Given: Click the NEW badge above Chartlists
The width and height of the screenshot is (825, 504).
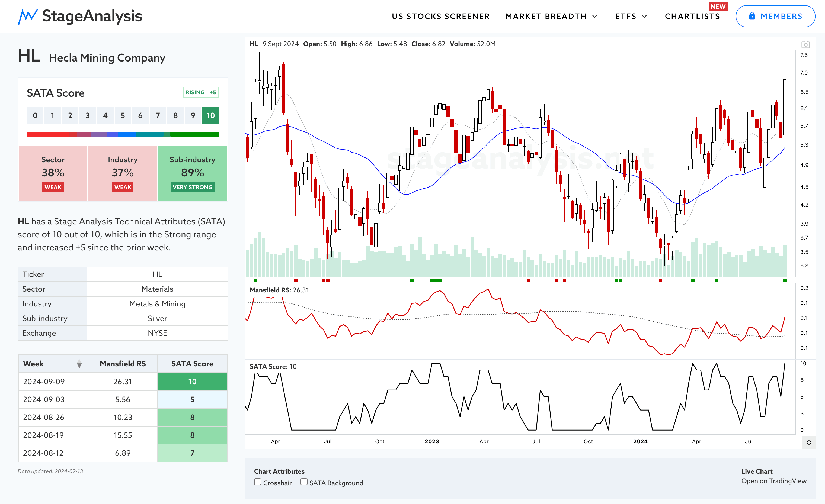Looking at the screenshot, I should point(718,6).
